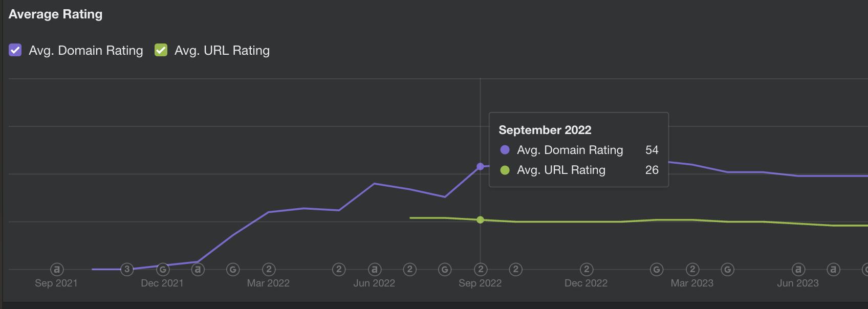
Task: Click the 'a' marker above Sep 2021
Action: (57, 269)
